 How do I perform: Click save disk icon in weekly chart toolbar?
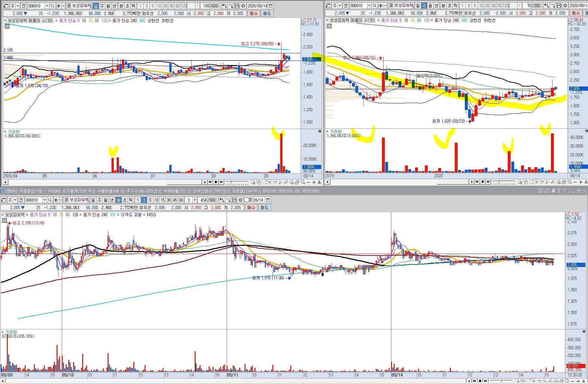click(x=559, y=6)
